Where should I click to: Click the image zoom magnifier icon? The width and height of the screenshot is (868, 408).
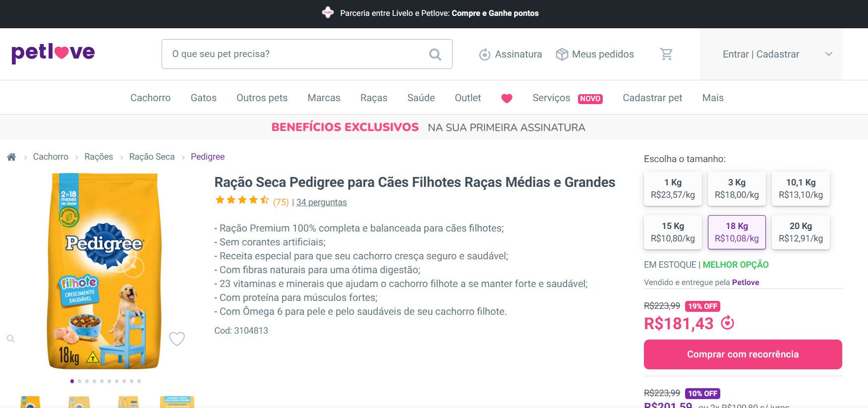point(10,339)
